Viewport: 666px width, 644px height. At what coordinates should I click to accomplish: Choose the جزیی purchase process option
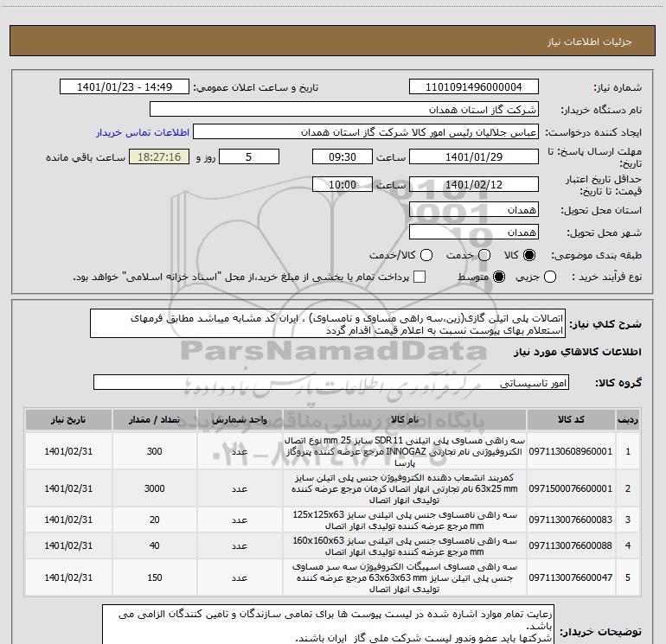pos(550,277)
